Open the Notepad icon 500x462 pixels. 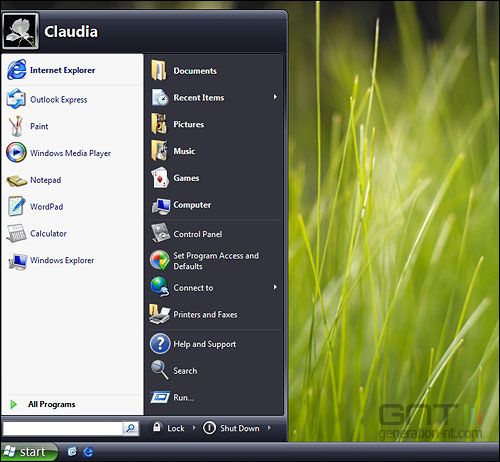(x=17, y=180)
